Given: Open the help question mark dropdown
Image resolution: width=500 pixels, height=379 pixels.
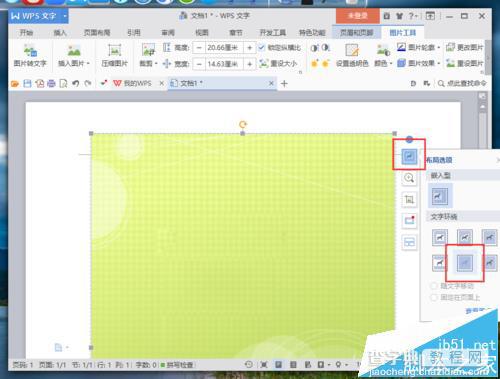Looking at the screenshot, I should [413, 16].
